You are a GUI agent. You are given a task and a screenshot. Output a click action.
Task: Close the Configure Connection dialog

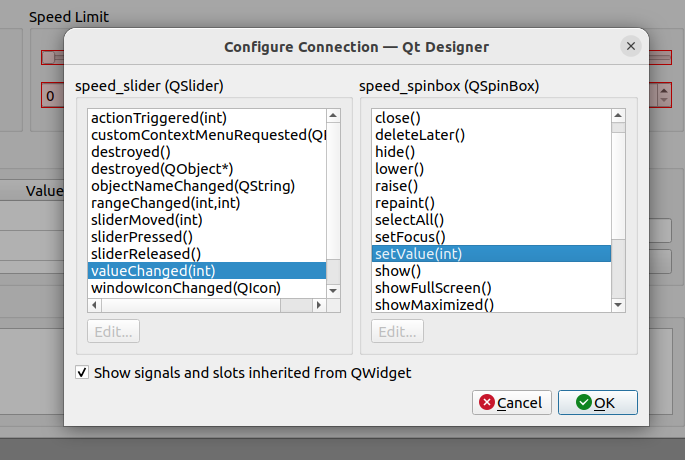[x=630, y=46]
